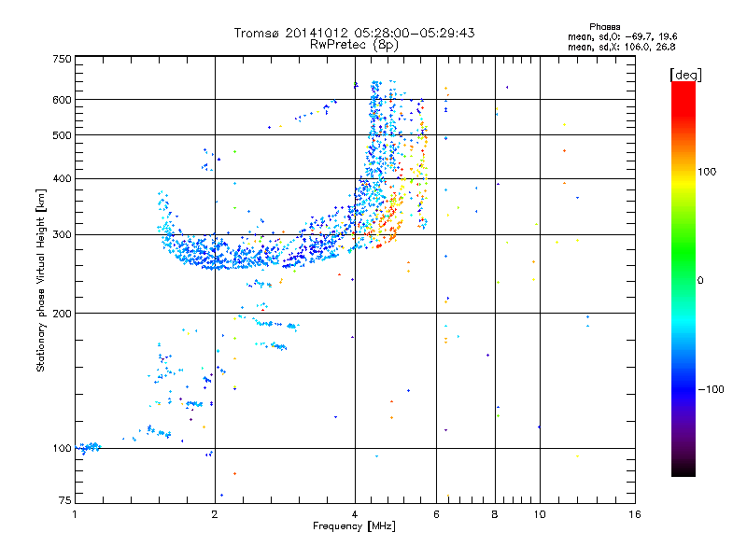Click the 500 height tick label
Image resolution: width=747 pixels, height=560 pixels.
62,135
